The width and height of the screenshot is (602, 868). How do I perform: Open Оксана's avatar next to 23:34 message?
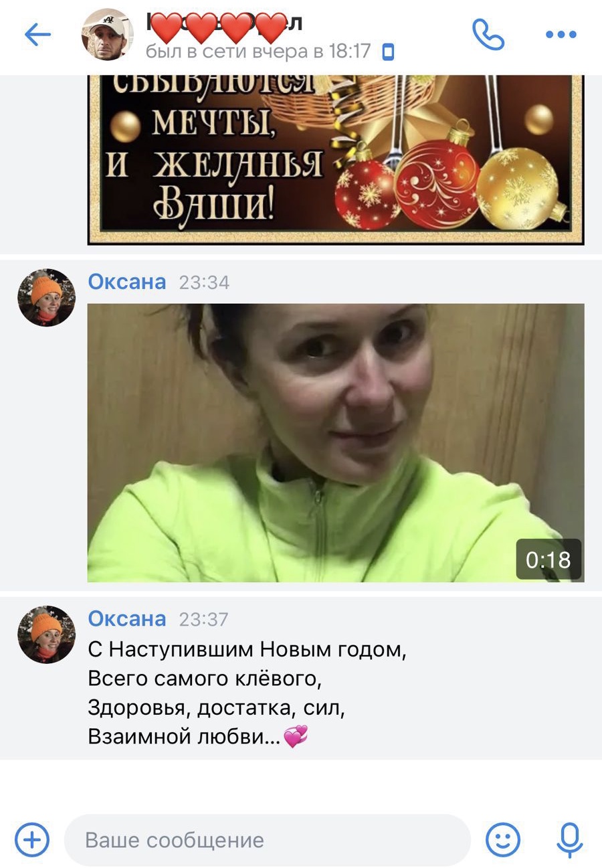pyautogui.click(x=47, y=297)
